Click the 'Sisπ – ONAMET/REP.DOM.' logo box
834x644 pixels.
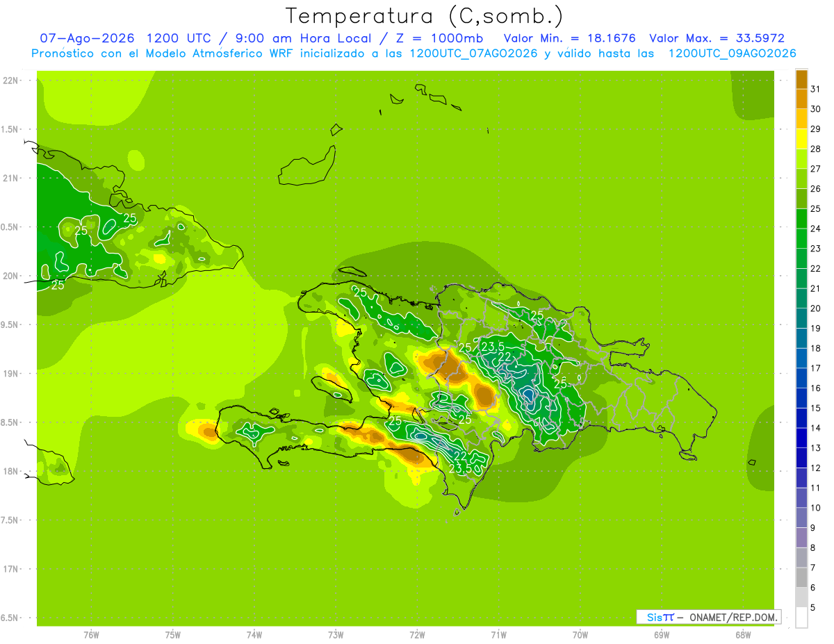709,617
